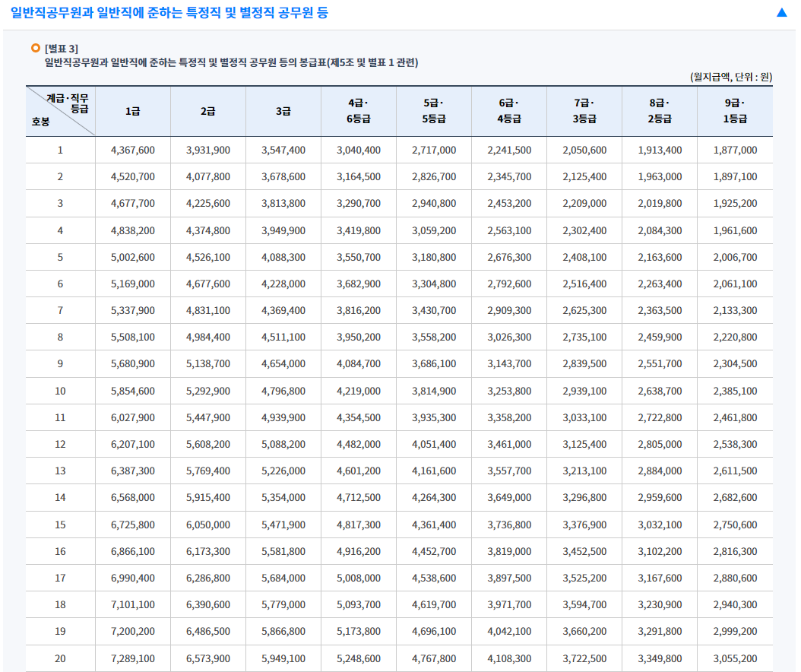Click the cell with value 3,649,000
This screenshot has width=801, height=672.
pos(509,497)
